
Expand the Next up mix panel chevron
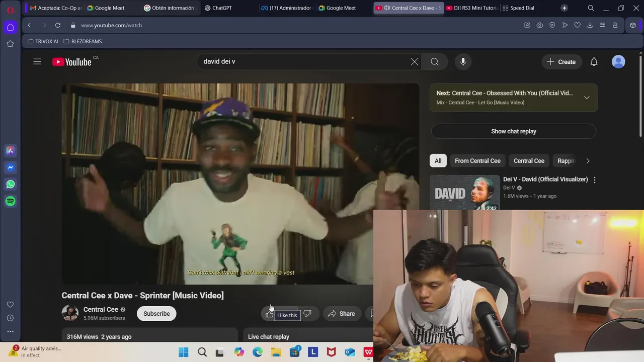tap(587, 98)
